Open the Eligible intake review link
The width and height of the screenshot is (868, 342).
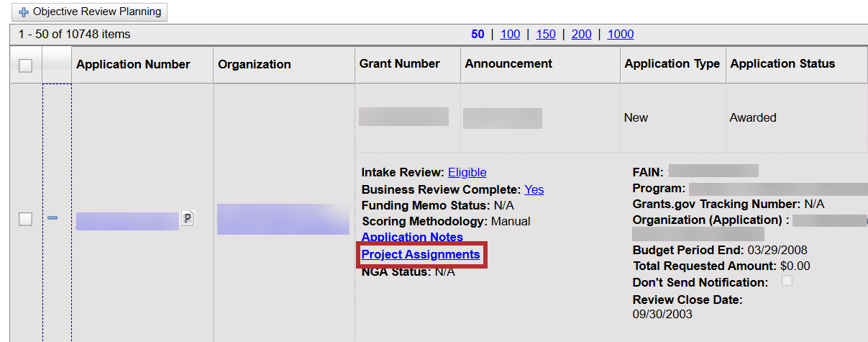[467, 172]
